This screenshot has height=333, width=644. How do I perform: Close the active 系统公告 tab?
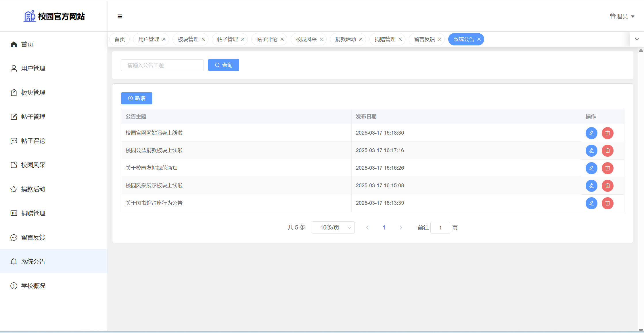click(479, 39)
